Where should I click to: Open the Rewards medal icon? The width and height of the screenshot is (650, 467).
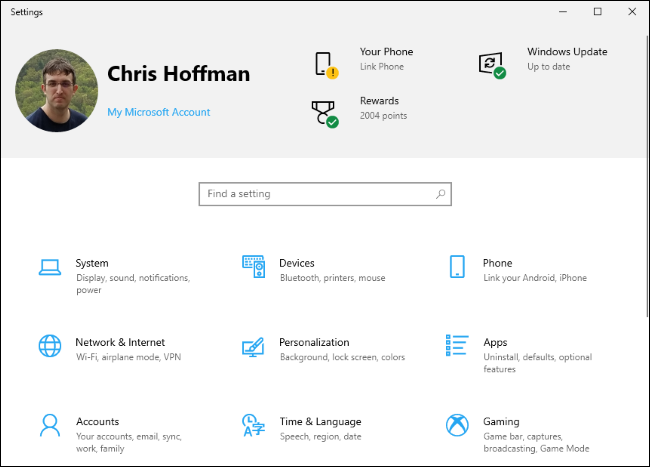tap(325, 114)
